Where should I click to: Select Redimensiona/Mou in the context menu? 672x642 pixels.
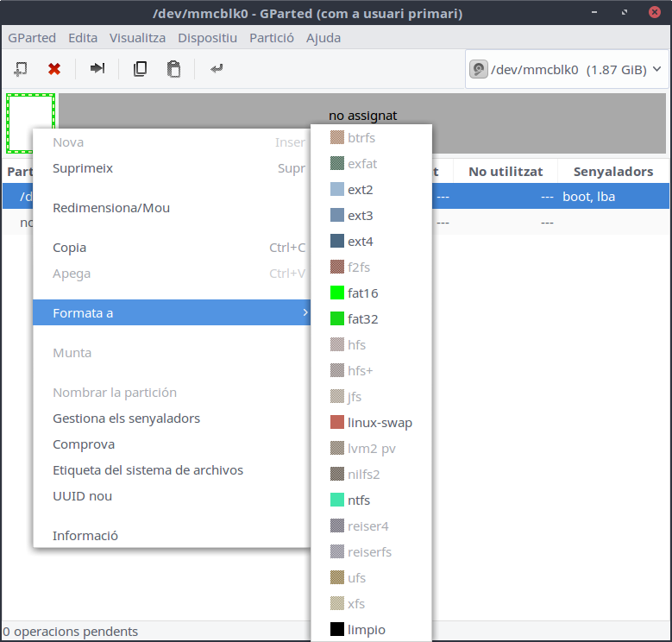pos(172,208)
